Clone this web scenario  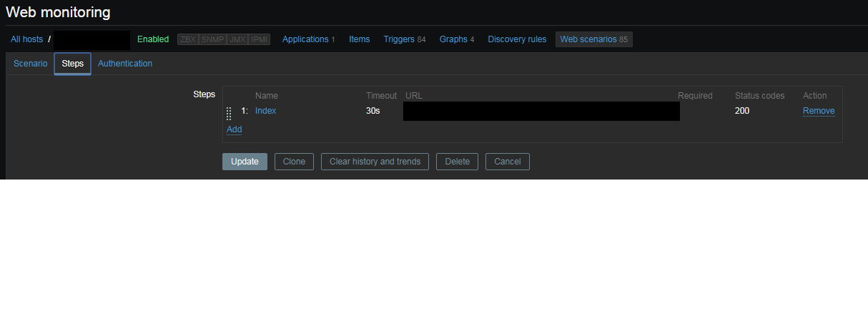[294, 162]
